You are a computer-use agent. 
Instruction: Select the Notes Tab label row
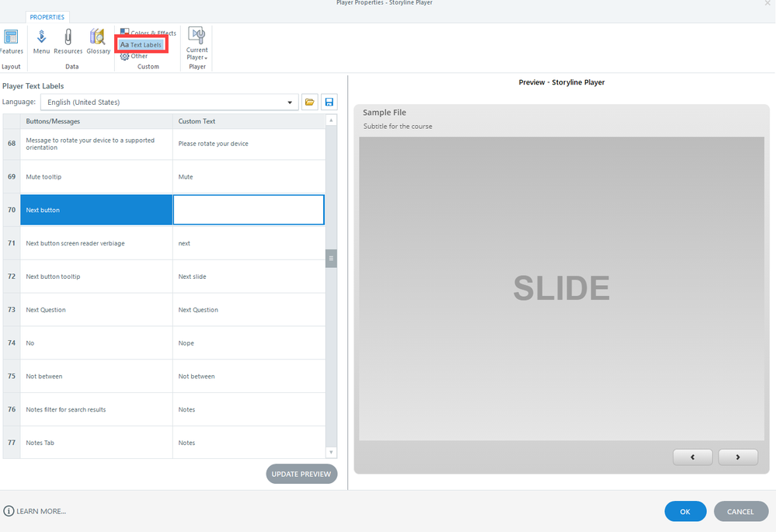pos(96,443)
